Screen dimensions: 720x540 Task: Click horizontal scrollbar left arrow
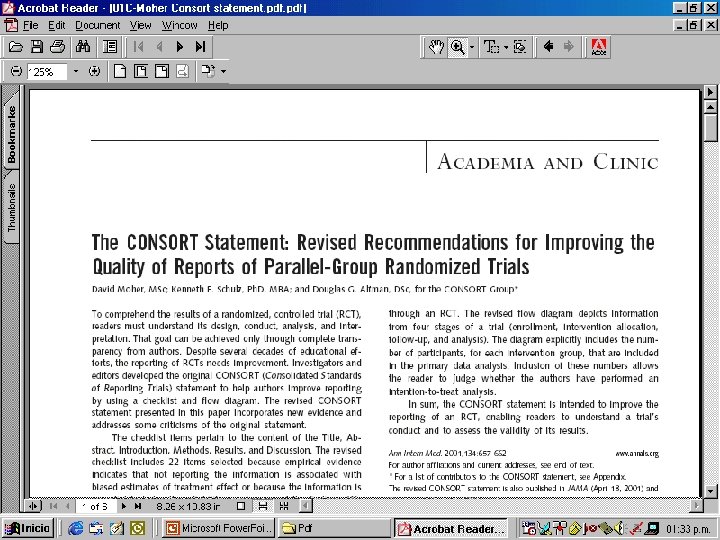[x=306, y=506]
